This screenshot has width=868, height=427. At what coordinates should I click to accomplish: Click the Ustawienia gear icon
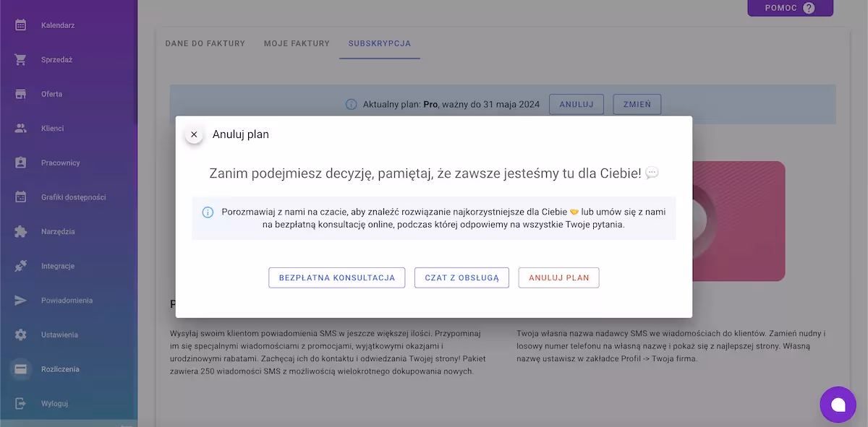[21, 335]
